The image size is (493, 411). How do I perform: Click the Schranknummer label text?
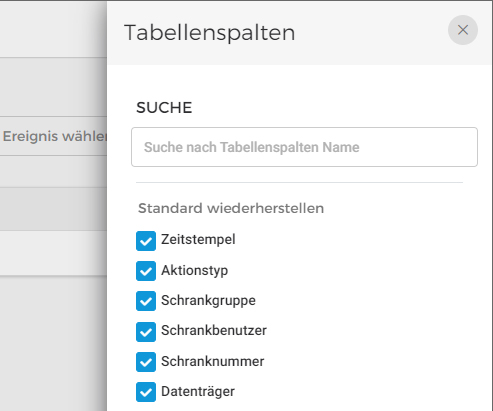click(x=213, y=361)
